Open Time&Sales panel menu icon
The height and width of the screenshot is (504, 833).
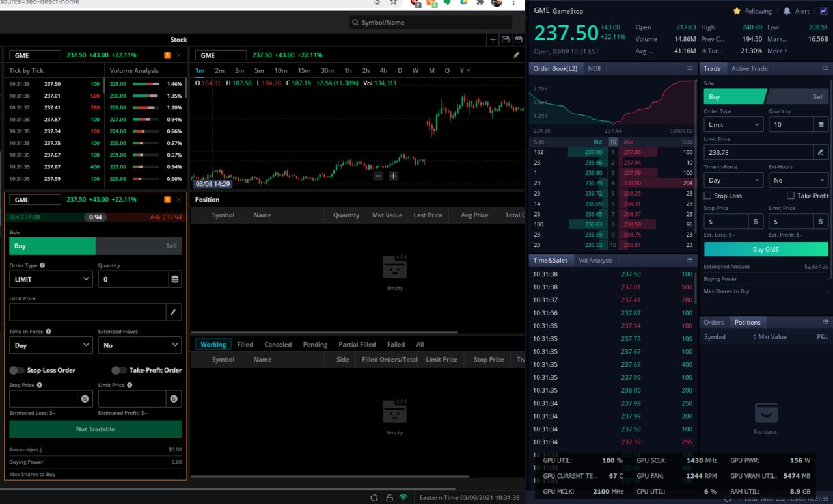tap(690, 260)
